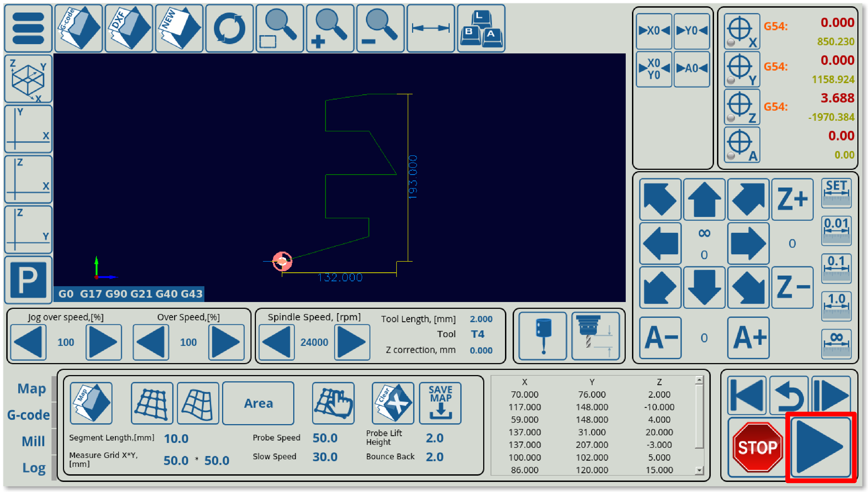This screenshot has width=868, height=492.
Task: Switch to the 3D isometric view icon
Action: (x=28, y=79)
